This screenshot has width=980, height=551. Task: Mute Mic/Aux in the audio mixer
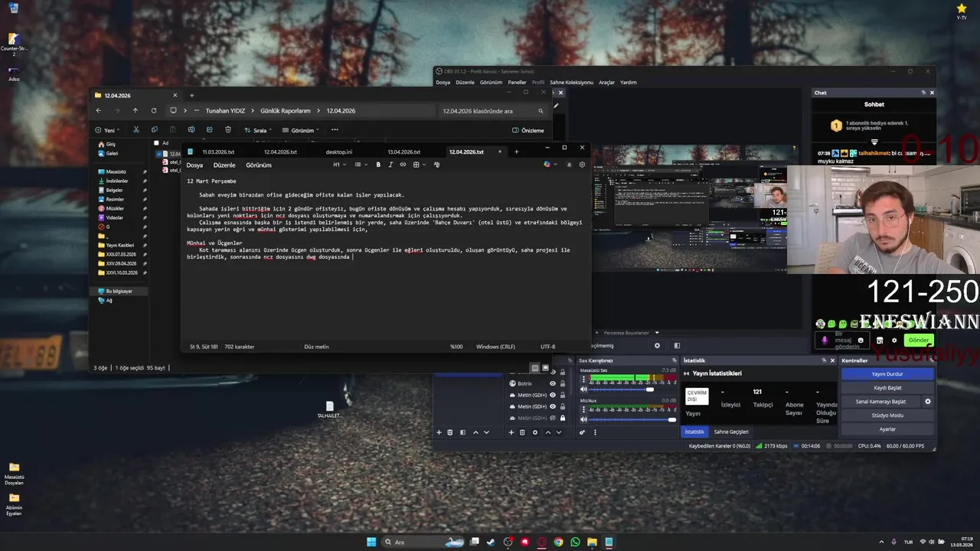pyautogui.click(x=583, y=419)
